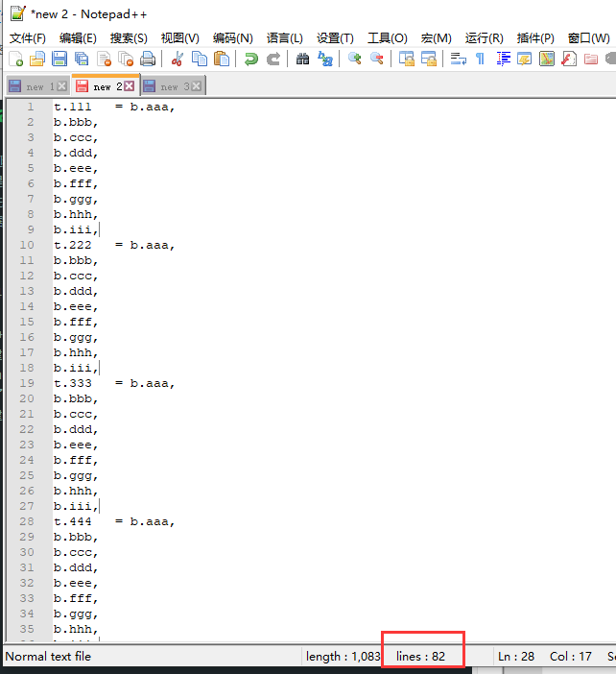
Task: Close the new 1 tab
Action: [x=61, y=86]
